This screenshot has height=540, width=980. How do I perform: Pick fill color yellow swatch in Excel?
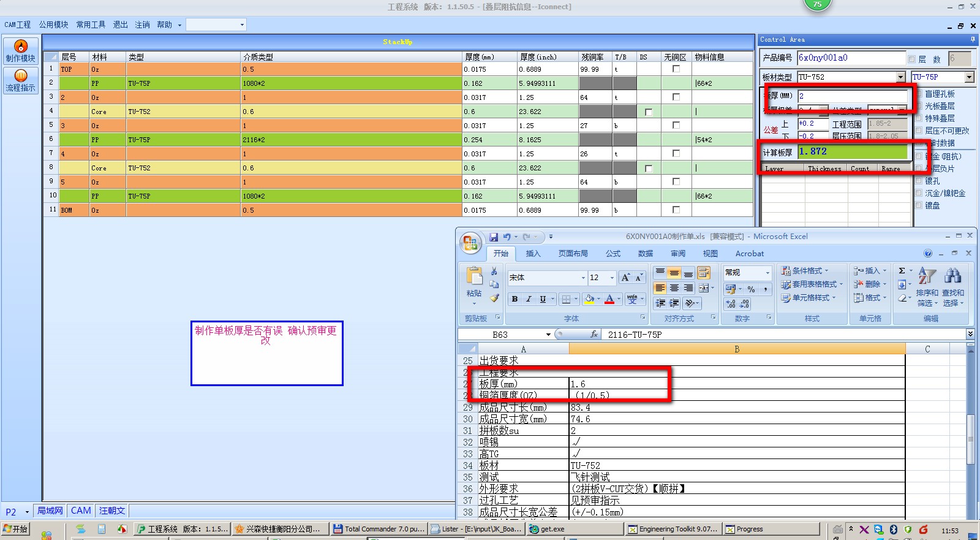click(x=589, y=299)
